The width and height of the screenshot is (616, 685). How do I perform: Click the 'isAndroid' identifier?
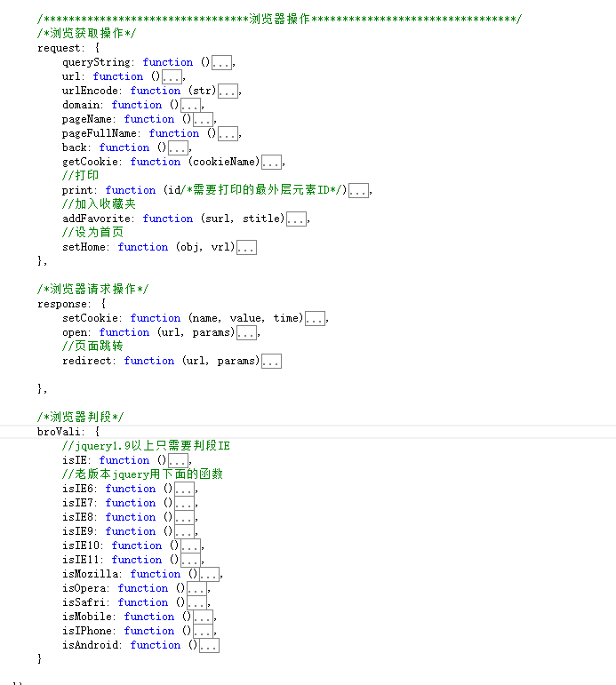pyautogui.click(x=90, y=645)
